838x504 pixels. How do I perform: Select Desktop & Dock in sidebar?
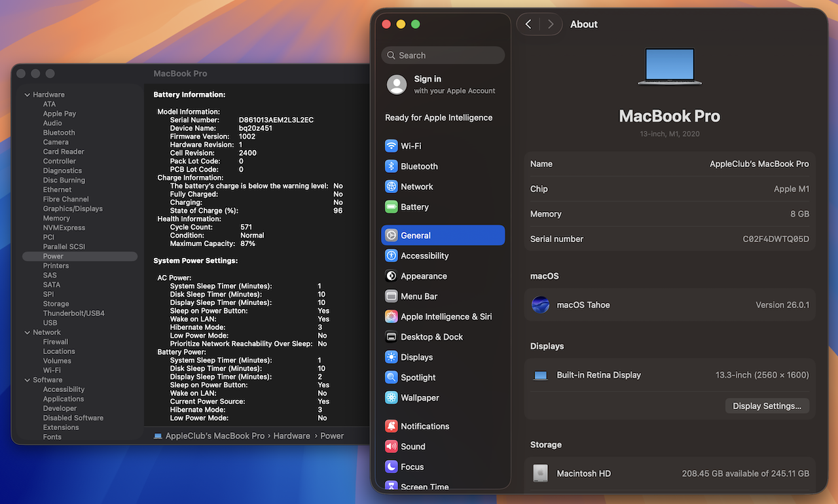coord(431,337)
